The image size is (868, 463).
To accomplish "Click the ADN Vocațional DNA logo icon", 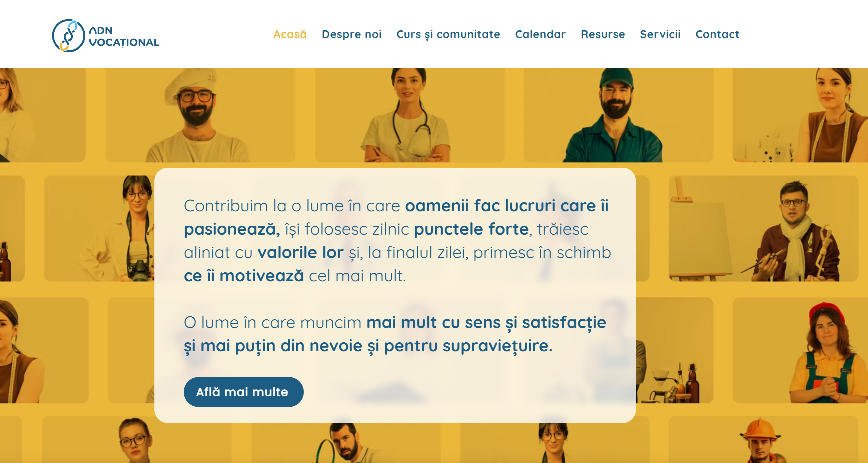I will point(68,35).
